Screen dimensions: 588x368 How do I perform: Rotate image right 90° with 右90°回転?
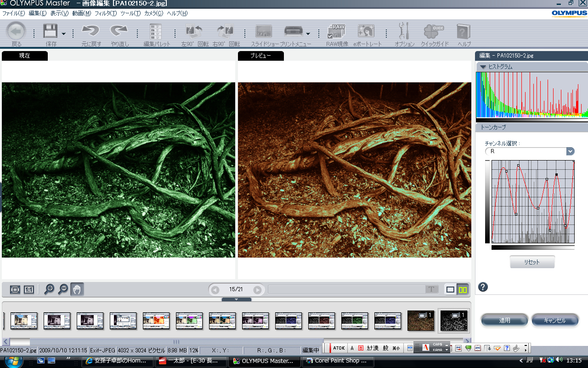(x=226, y=31)
